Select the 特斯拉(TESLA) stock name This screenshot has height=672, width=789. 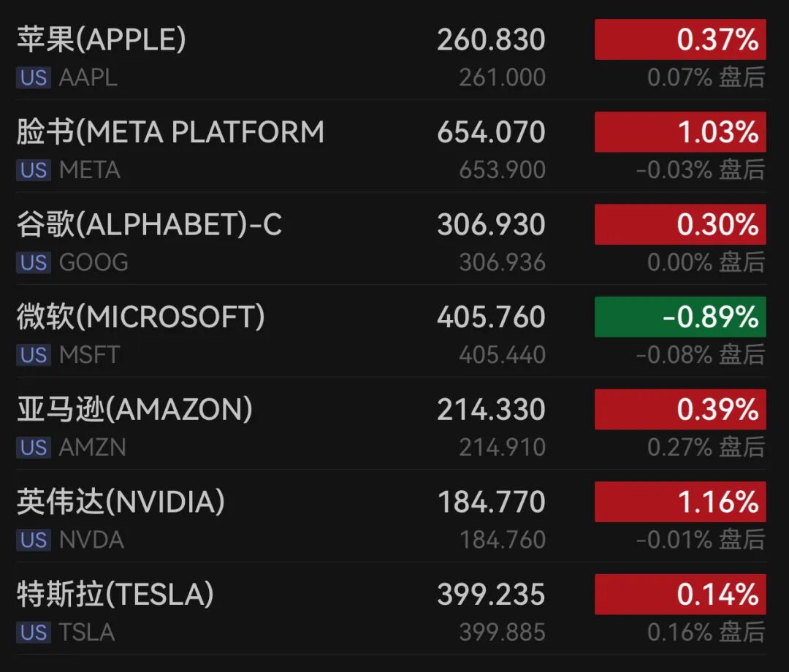115,595
